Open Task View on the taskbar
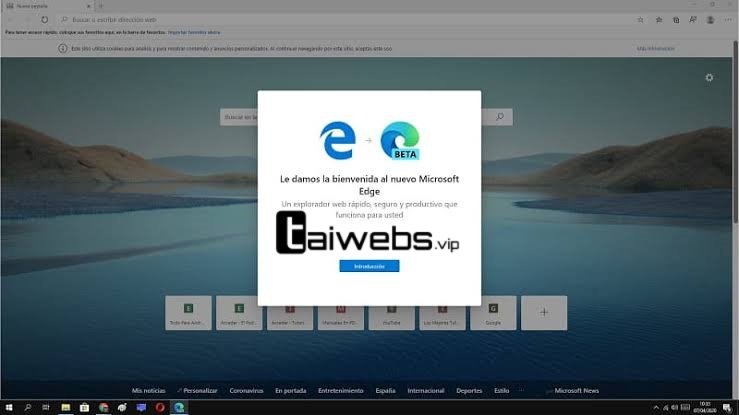 click(46, 407)
